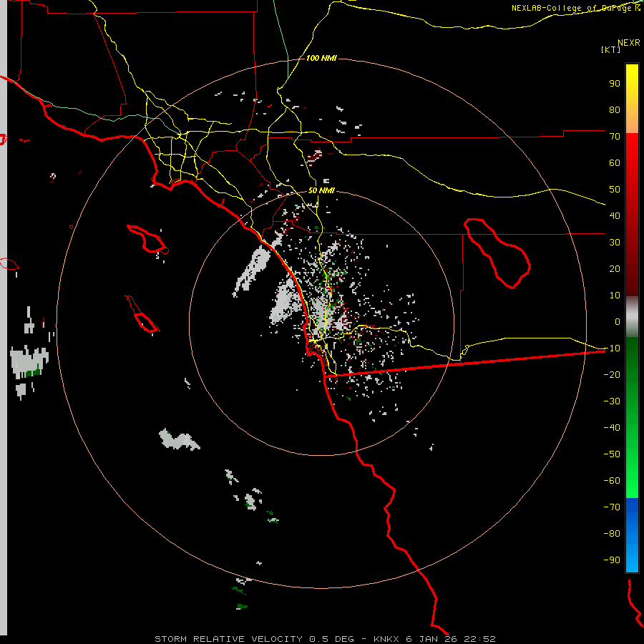Click the 60 value on velocity scale
This screenshot has width=644, height=644.
(x=615, y=163)
